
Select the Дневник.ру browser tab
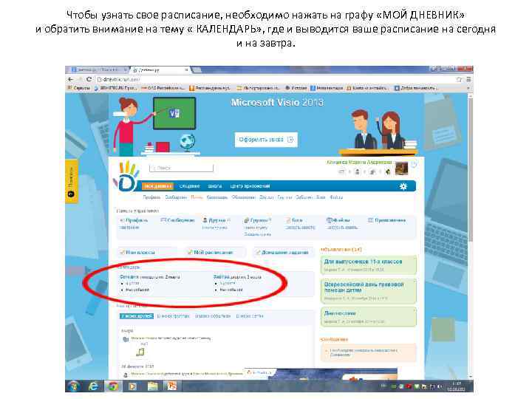(x=160, y=70)
